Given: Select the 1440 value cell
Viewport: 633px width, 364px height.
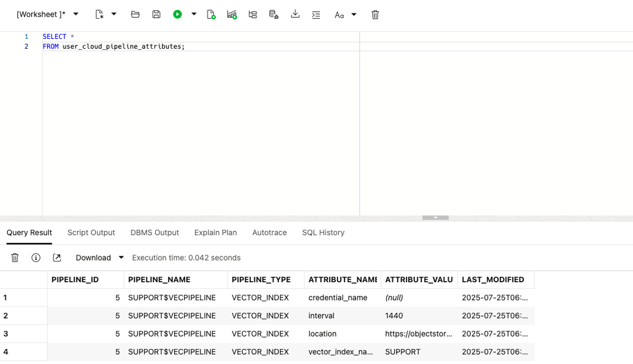Looking at the screenshot, I should 419,316.
